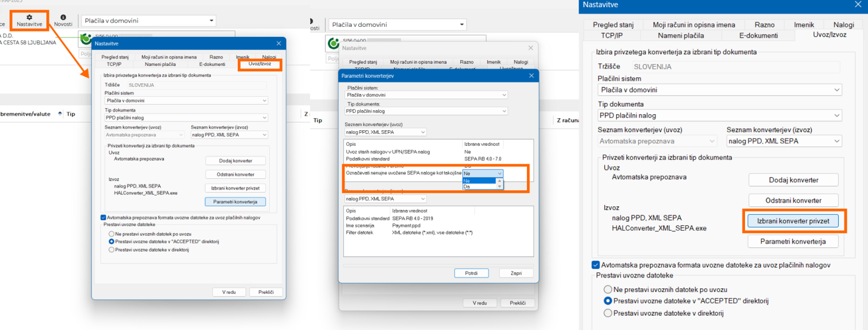
Task: Open 'Moji računi in opisna imena' tab on right
Action: pos(693,24)
